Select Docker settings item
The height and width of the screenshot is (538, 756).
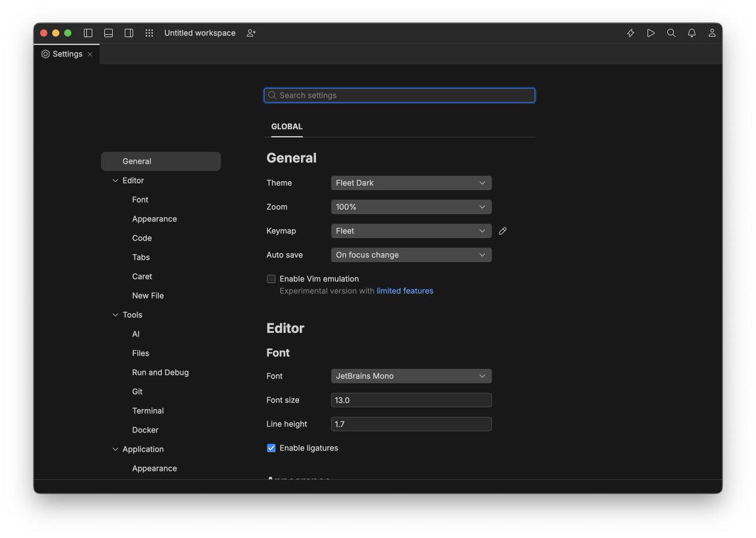(x=146, y=430)
